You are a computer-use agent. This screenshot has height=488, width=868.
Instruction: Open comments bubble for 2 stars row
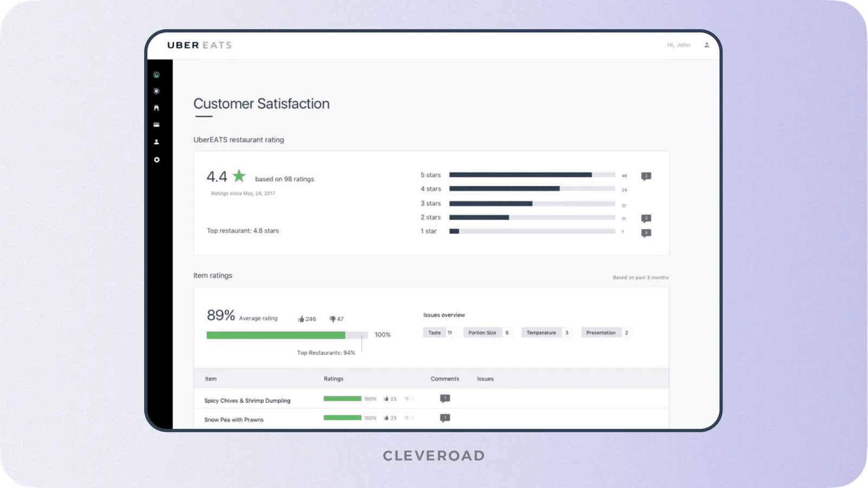tap(646, 218)
